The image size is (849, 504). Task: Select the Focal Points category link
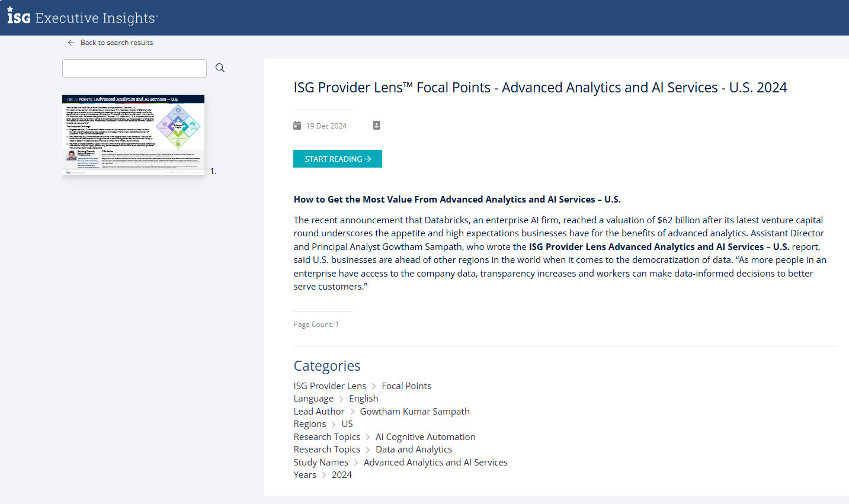[406, 386]
